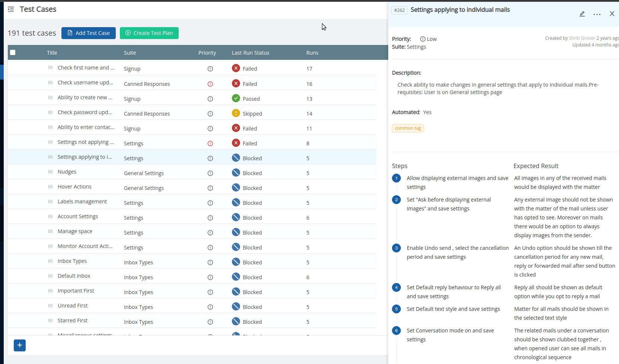The width and height of the screenshot is (619, 364).
Task: Click the Create Test Plan button
Action: (x=149, y=33)
